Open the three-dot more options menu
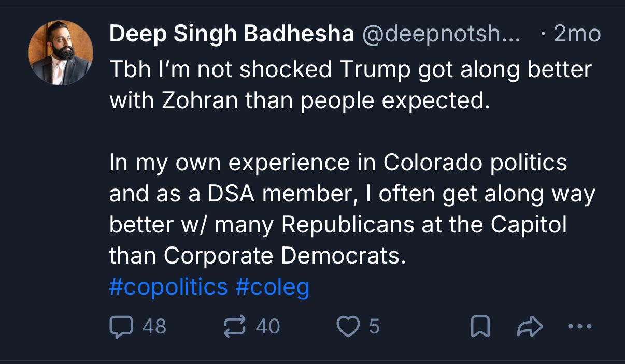This screenshot has width=625, height=364. [x=579, y=327]
